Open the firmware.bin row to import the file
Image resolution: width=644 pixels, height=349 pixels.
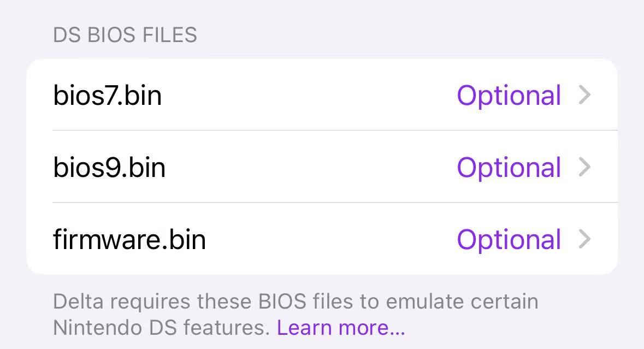pos(322,239)
